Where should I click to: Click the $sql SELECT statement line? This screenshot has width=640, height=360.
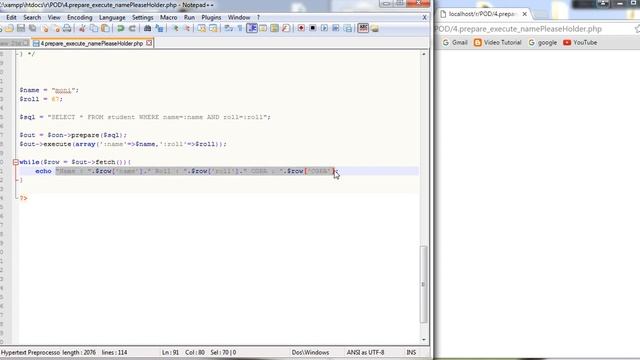(x=145, y=117)
